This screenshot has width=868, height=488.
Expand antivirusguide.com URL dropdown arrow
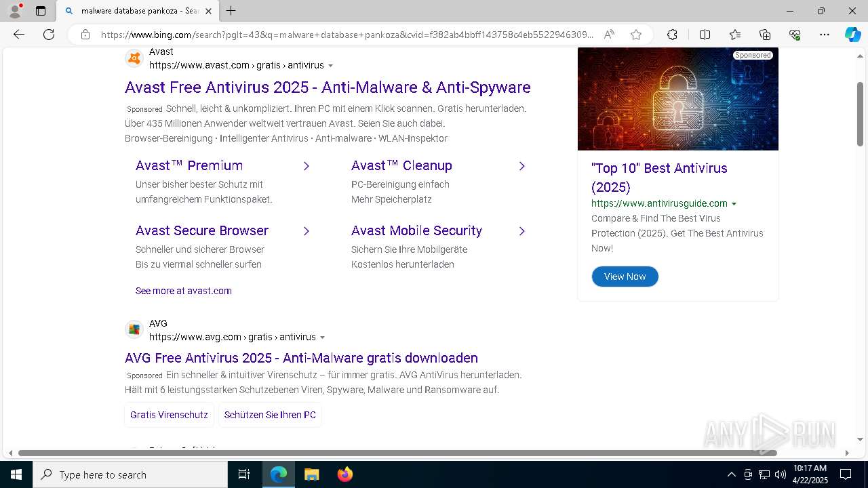tap(734, 204)
